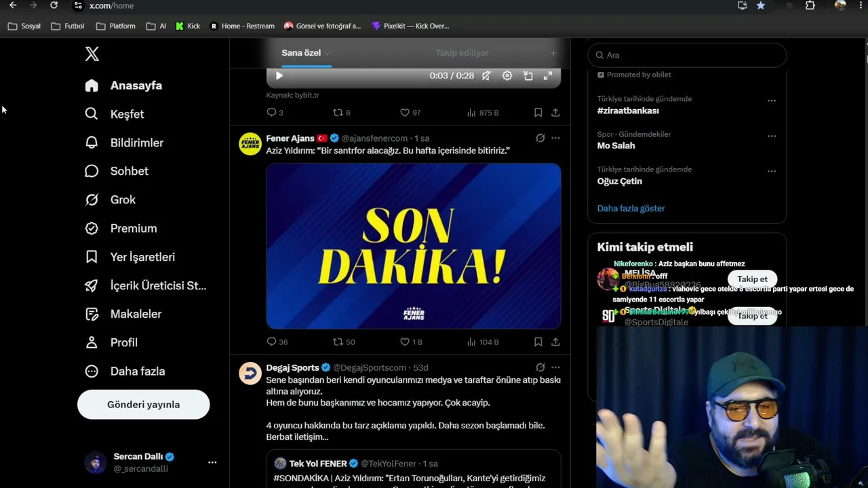Open the Kick bookmark

point(188,26)
